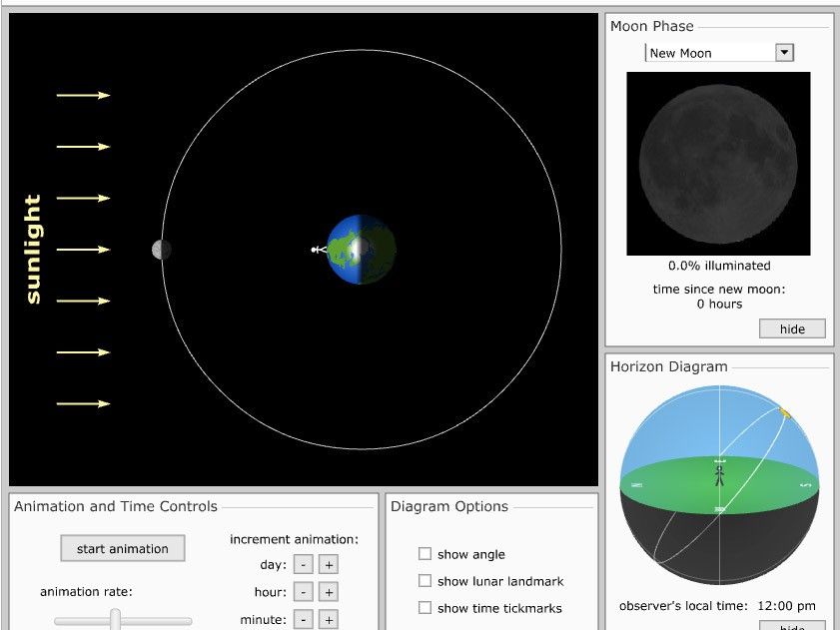Enable the show angle option

(x=424, y=554)
